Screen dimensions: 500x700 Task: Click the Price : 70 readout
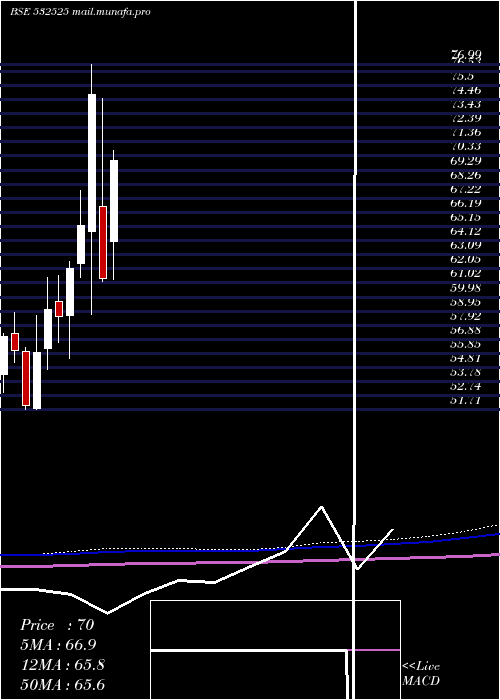coord(57,625)
